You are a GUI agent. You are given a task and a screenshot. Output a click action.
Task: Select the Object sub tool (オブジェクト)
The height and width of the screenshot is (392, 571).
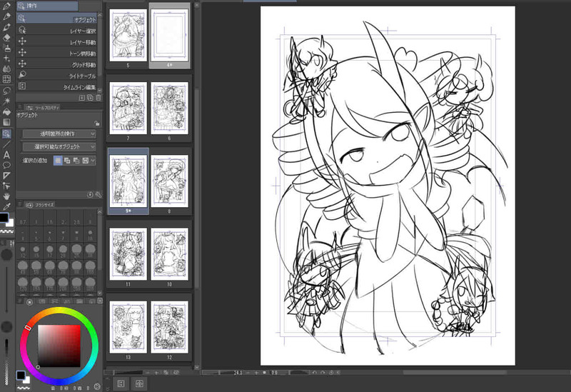57,19
